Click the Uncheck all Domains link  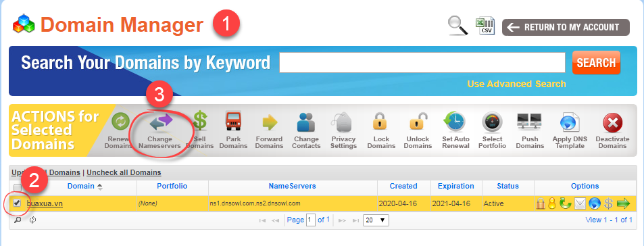[124, 172]
